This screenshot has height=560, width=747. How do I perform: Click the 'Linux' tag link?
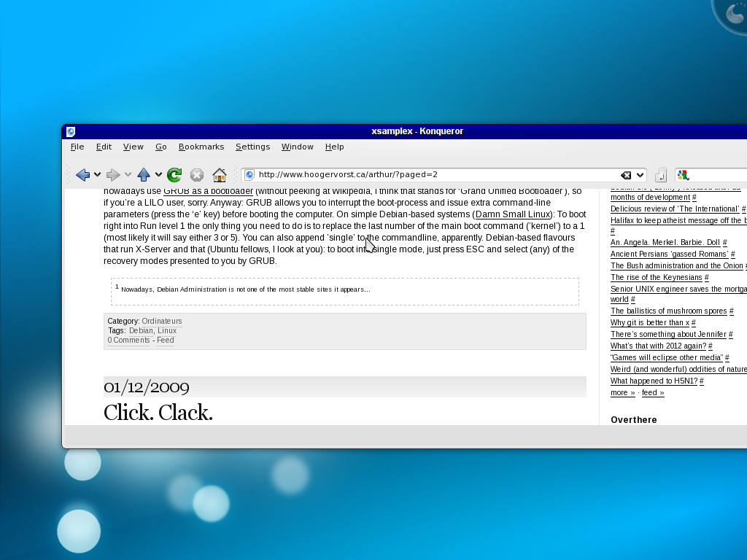click(x=167, y=330)
